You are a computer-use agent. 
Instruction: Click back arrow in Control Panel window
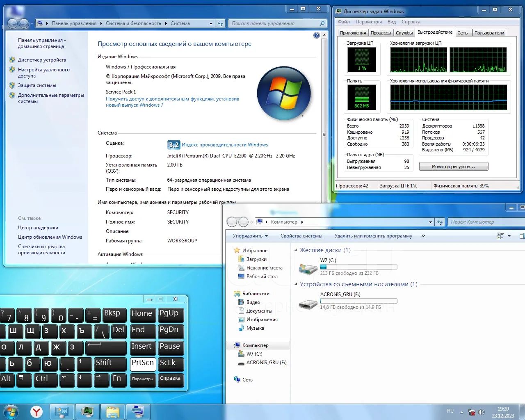pyautogui.click(x=12, y=23)
